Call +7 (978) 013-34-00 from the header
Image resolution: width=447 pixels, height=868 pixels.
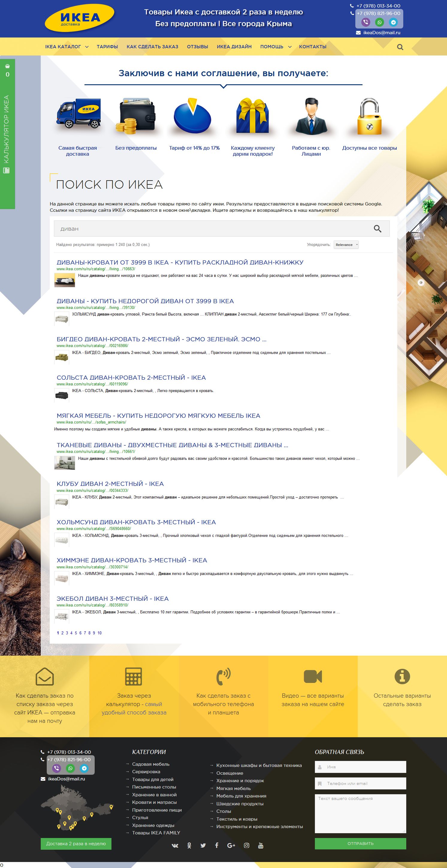pyautogui.click(x=378, y=6)
